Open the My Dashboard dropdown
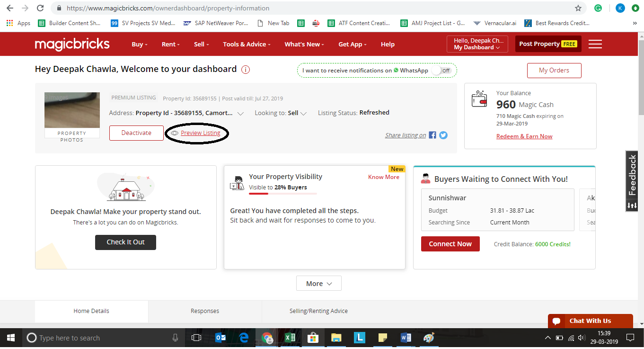 point(477,44)
